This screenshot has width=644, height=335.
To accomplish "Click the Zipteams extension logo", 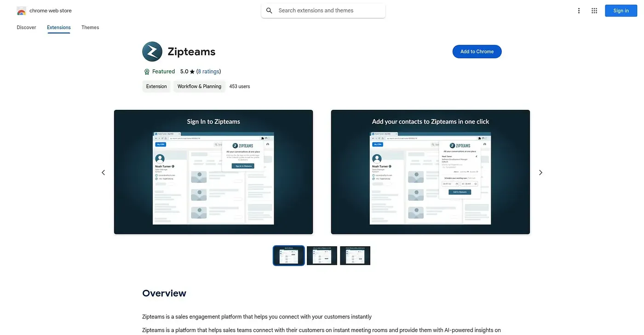I will point(152,51).
